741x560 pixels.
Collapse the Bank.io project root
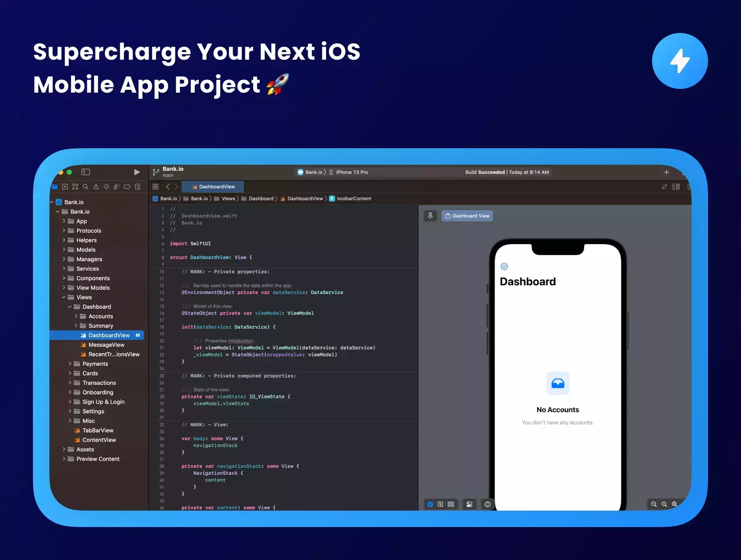tap(52, 202)
